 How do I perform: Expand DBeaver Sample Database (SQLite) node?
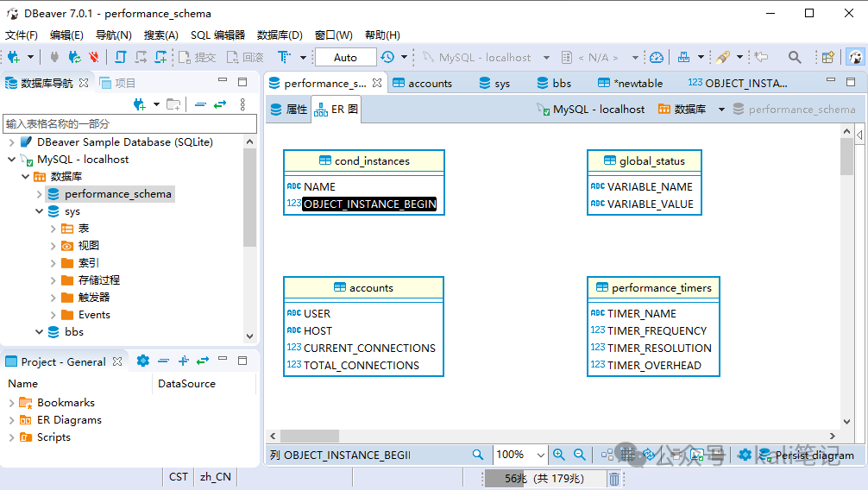11,142
